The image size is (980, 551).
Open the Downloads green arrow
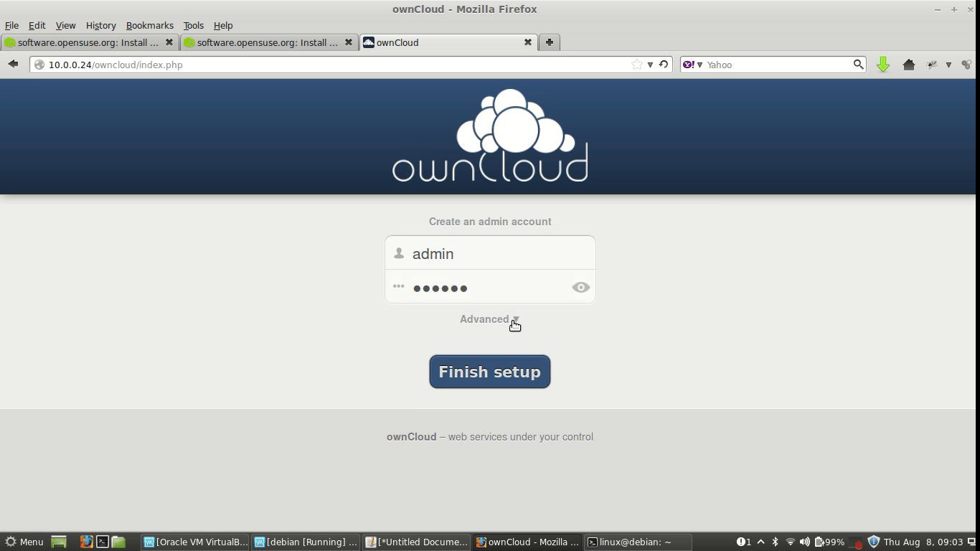pyautogui.click(x=883, y=65)
